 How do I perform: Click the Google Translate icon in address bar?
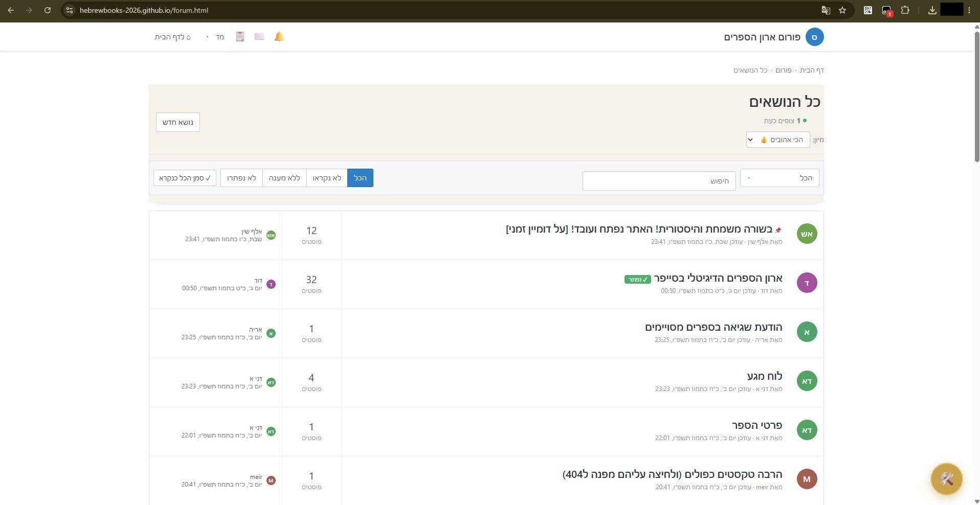[x=826, y=10]
